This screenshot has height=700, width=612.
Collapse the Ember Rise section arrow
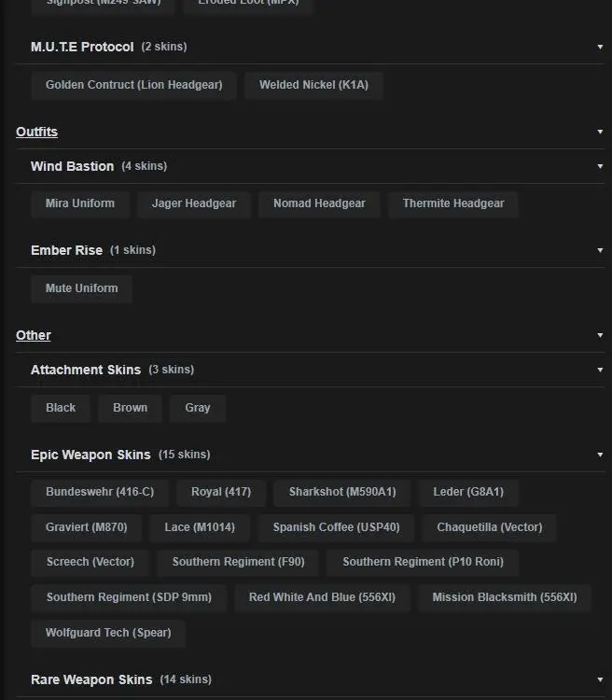[600, 250]
